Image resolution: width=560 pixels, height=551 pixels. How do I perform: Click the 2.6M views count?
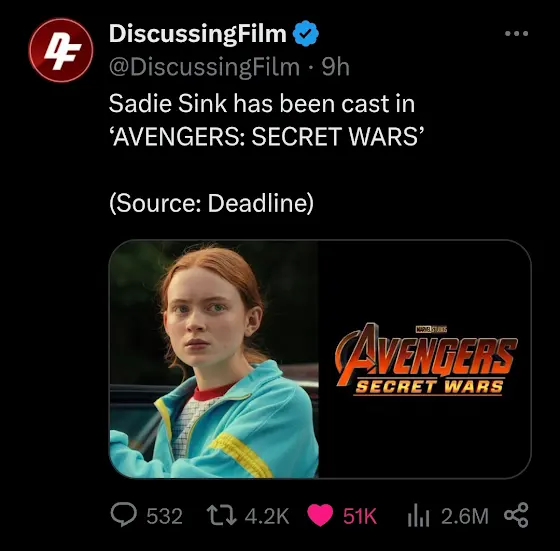click(x=465, y=516)
